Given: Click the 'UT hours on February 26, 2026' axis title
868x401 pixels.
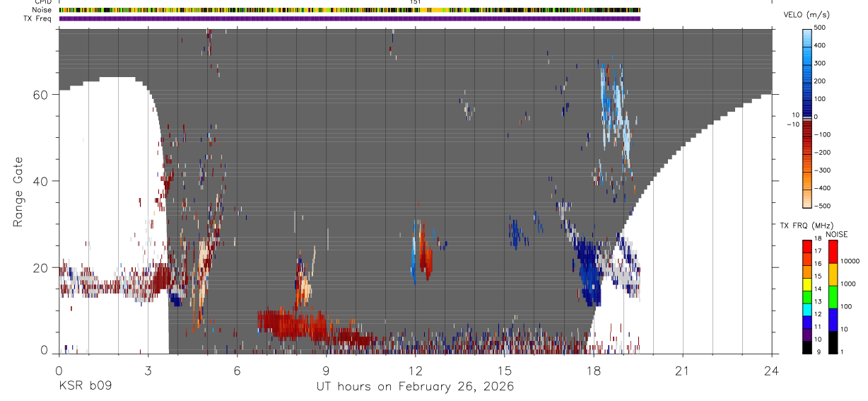Looking at the screenshot, I should coord(415,387).
